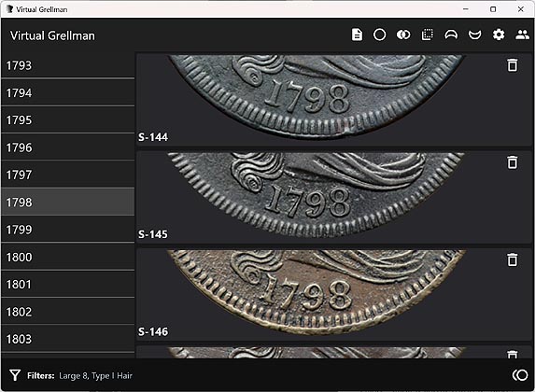Image resolution: width=535 pixels, height=392 pixels.
Task: Select year 1797 in the list
Action: pyautogui.click(x=68, y=175)
